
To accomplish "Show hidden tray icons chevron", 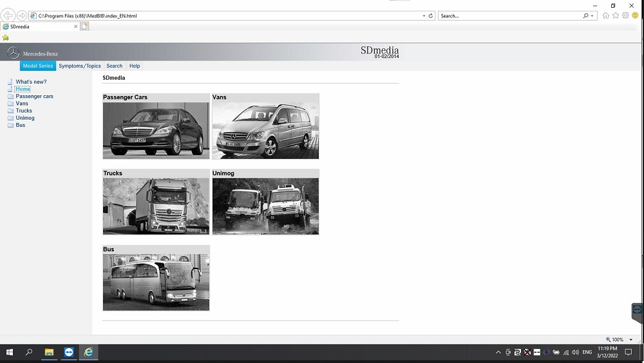I will (498, 352).
